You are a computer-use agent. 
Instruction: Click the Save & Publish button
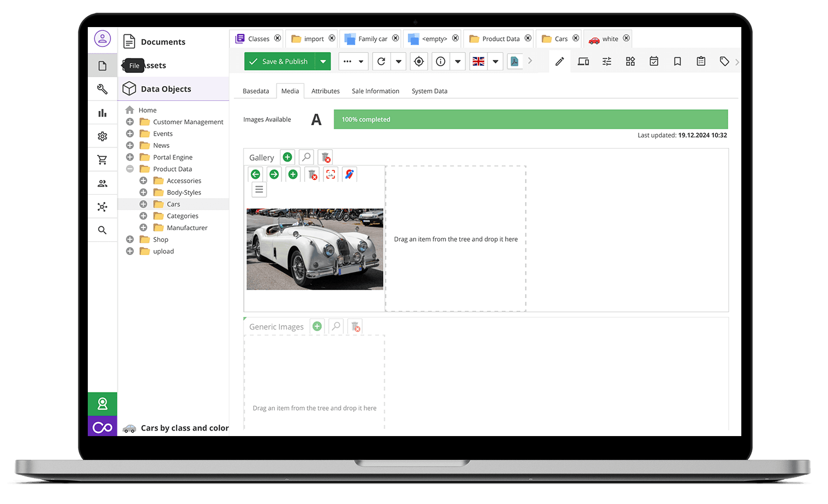click(279, 61)
